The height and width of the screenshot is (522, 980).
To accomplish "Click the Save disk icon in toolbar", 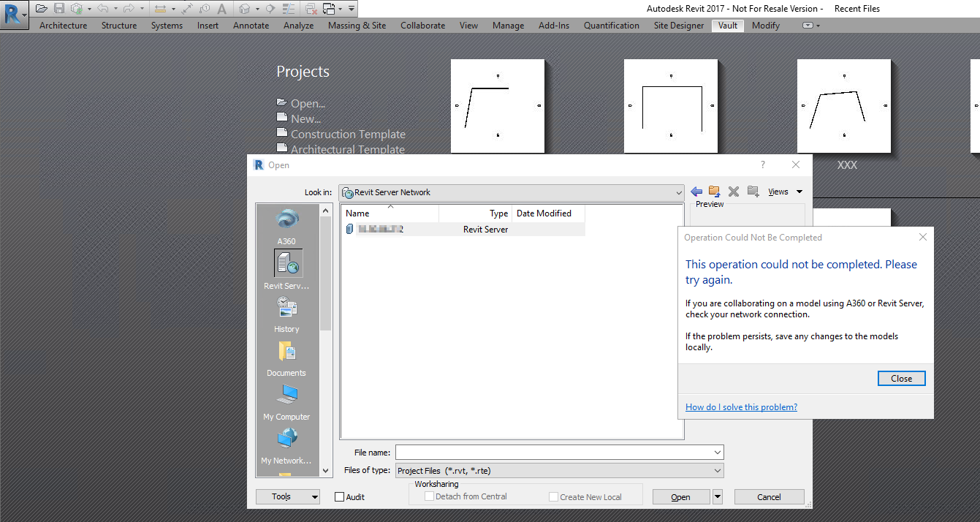I will tap(59, 9).
